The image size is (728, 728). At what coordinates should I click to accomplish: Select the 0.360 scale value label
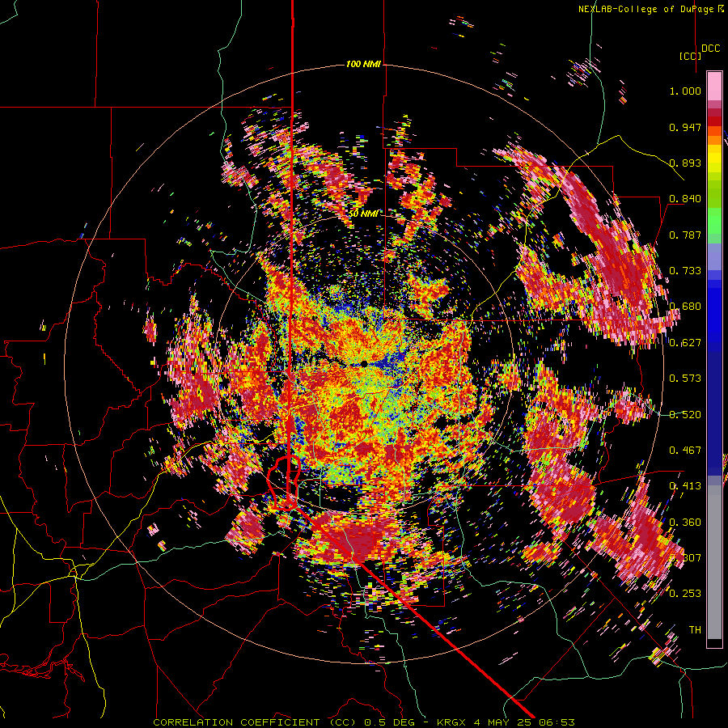click(x=685, y=522)
